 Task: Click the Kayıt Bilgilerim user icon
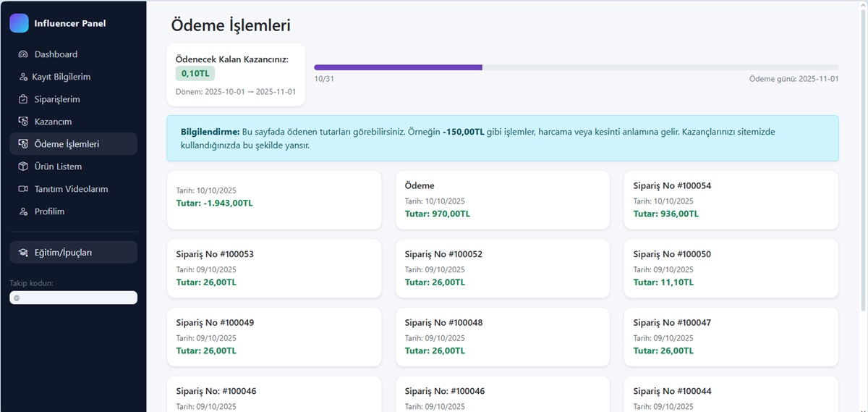click(x=23, y=77)
